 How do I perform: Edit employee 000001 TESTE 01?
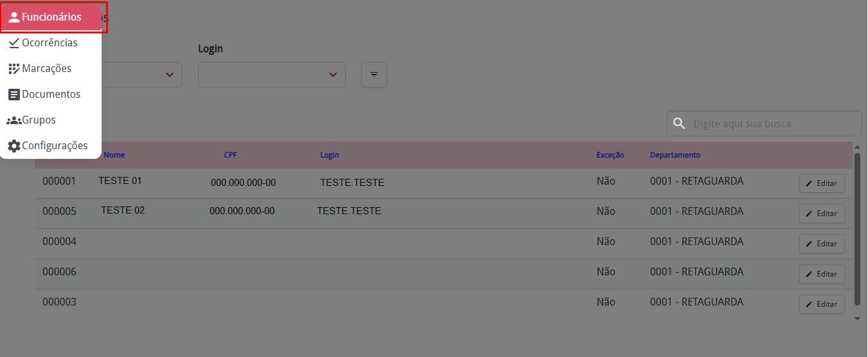click(x=822, y=183)
